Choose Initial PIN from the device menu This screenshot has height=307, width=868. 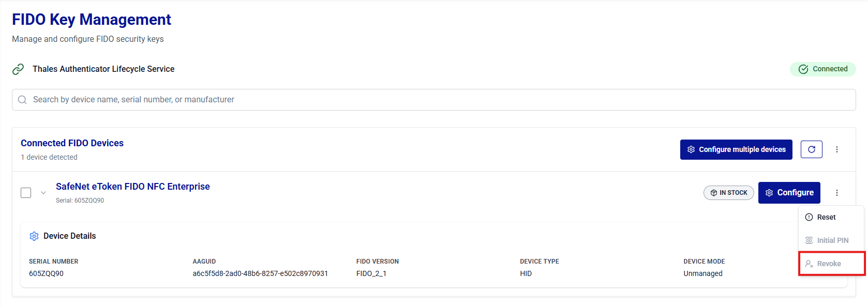831,240
